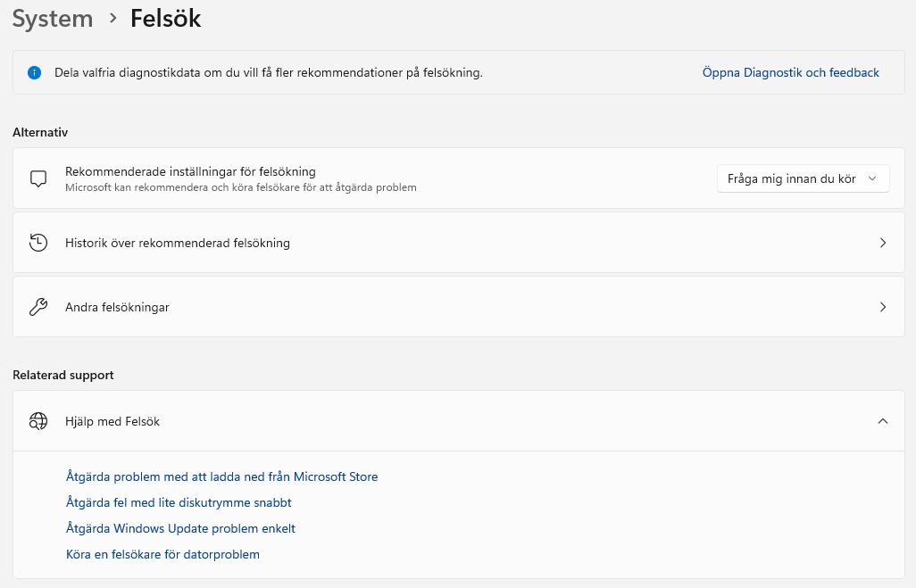Open Historik över rekommenderad felsökning row

(x=459, y=243)
